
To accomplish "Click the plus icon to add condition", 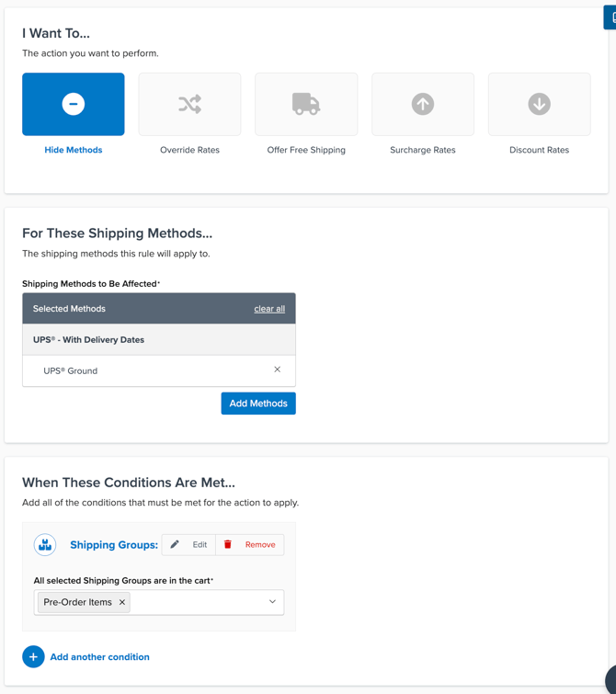I will coord(33,657).
